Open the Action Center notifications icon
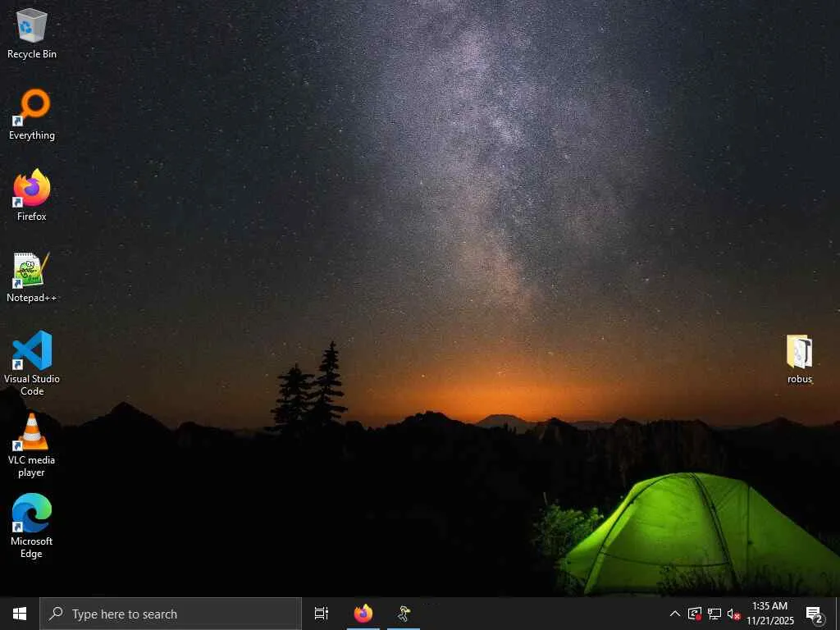The height and width of the screenshot is (630, 840). pyautogui.click(x=815, y=614)
